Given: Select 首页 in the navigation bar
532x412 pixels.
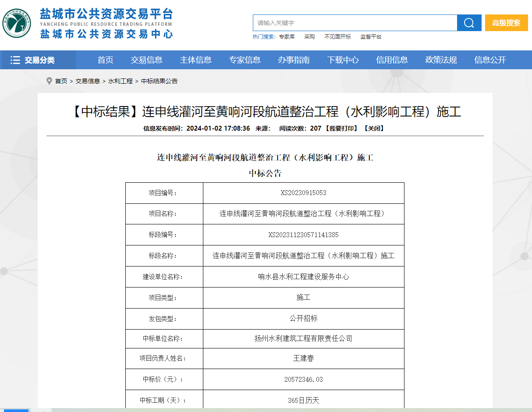Looking at the screenshot, I should 105,60.
